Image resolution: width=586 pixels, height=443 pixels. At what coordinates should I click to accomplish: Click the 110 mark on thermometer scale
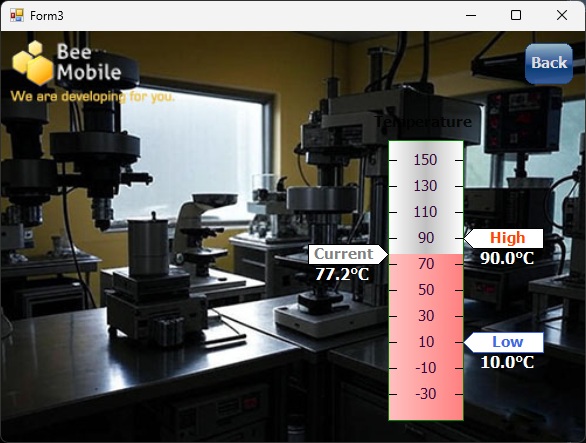[425, 212]
